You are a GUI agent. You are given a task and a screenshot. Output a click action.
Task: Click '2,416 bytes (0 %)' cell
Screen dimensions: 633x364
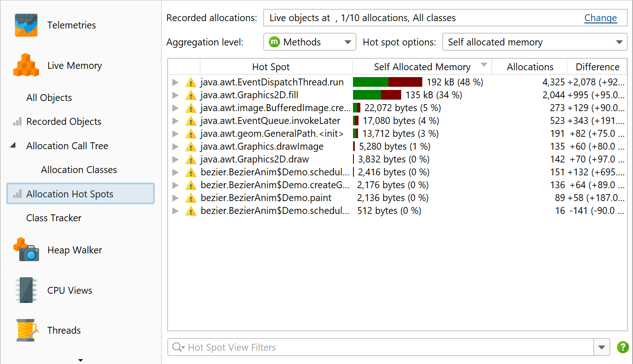pyautogui.click(x=393, y=172)
